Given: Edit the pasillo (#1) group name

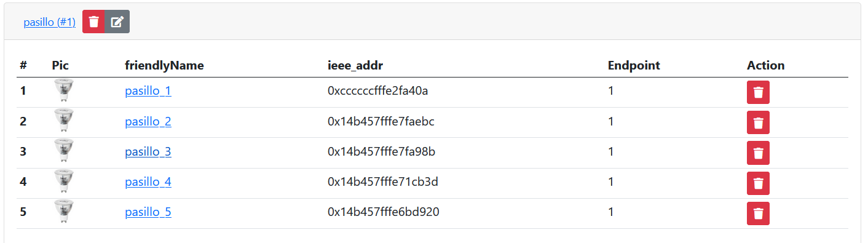Looking at the screenshot, I should (117, 22).
